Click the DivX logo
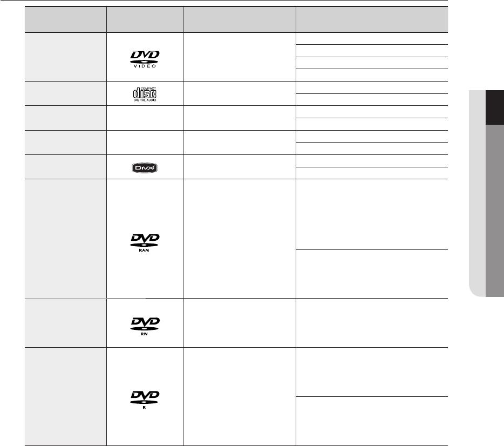Viewport: 504px width, 446px height. pyautogui.click(x=145, y=167)
